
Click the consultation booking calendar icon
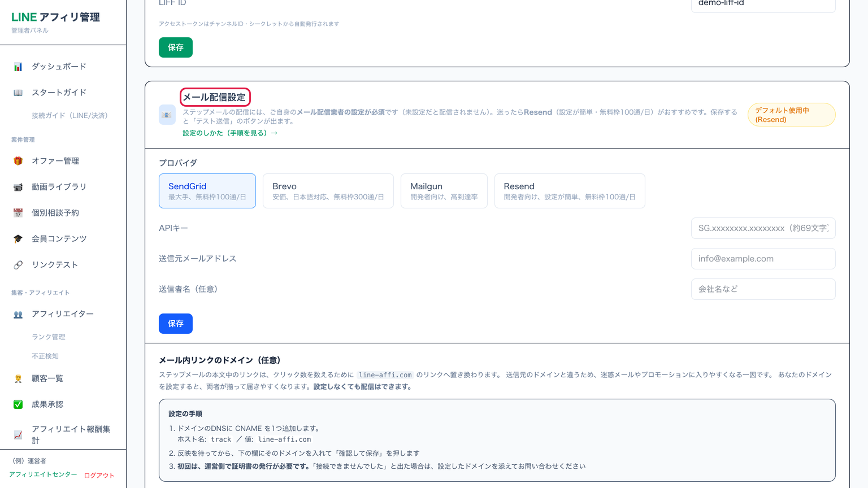pyautogui.click(x=18, y=213)
